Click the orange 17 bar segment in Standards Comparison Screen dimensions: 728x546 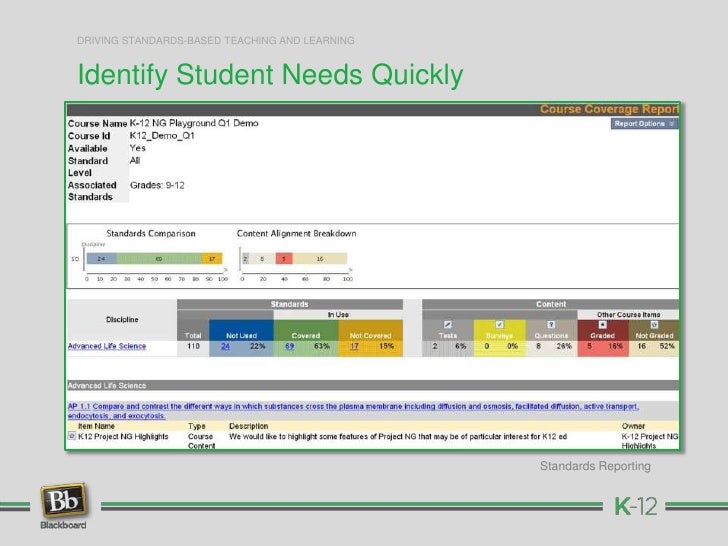click(212, 259)
